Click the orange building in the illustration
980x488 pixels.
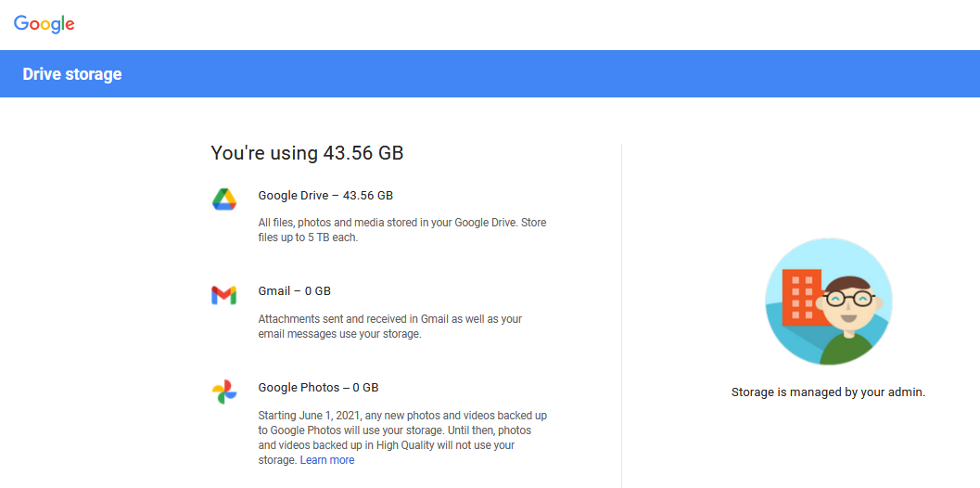coord(801,297)
